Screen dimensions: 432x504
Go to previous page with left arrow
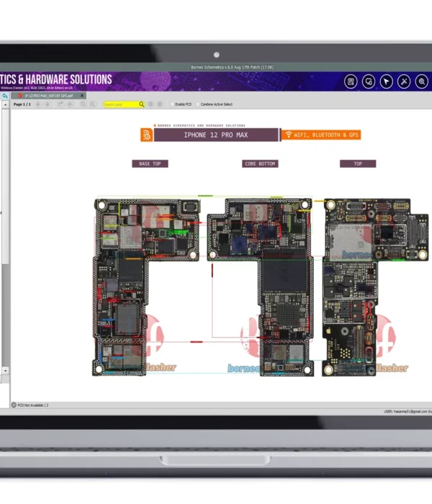click(38, 104)
